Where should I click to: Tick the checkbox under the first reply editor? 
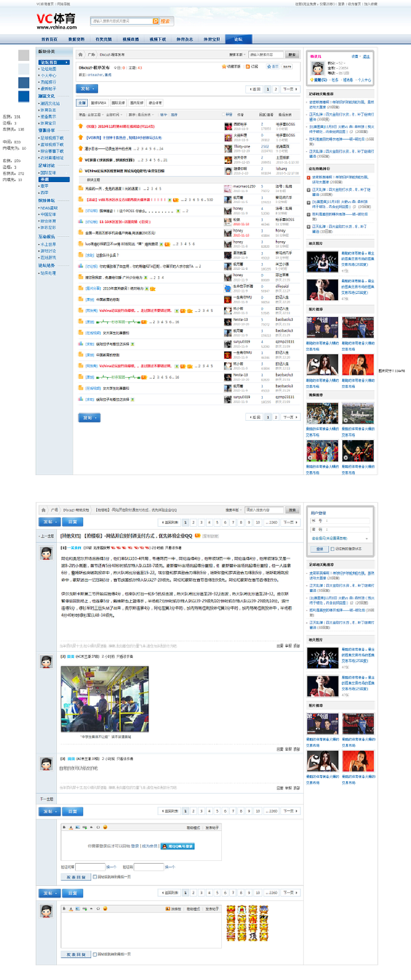pos(95,877)
